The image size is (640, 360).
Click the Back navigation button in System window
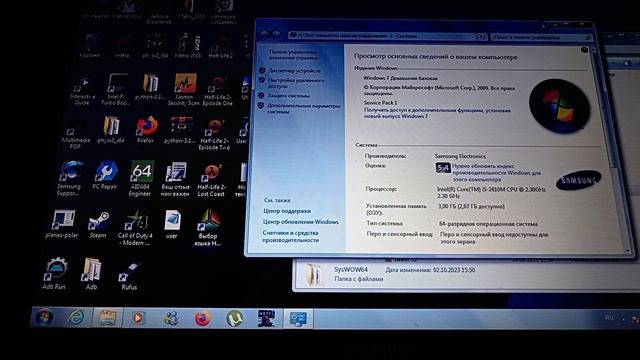pos(264,35)
